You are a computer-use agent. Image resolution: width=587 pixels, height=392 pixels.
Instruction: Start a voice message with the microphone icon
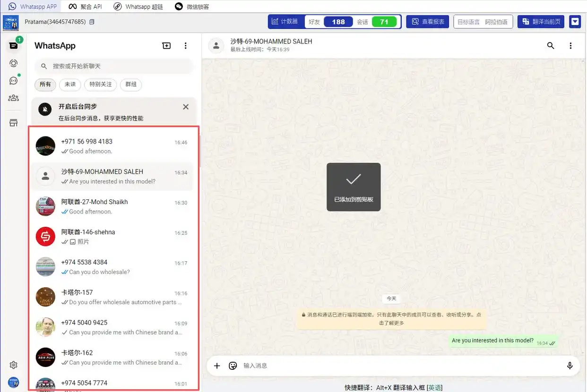(x=570, y=366)
